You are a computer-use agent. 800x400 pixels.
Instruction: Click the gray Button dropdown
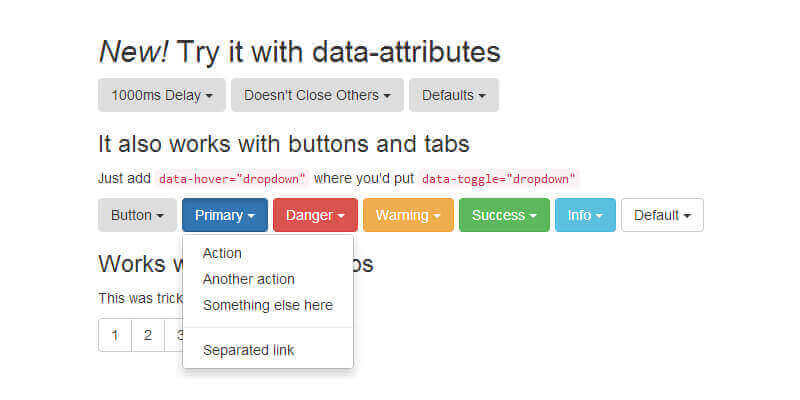137,215
